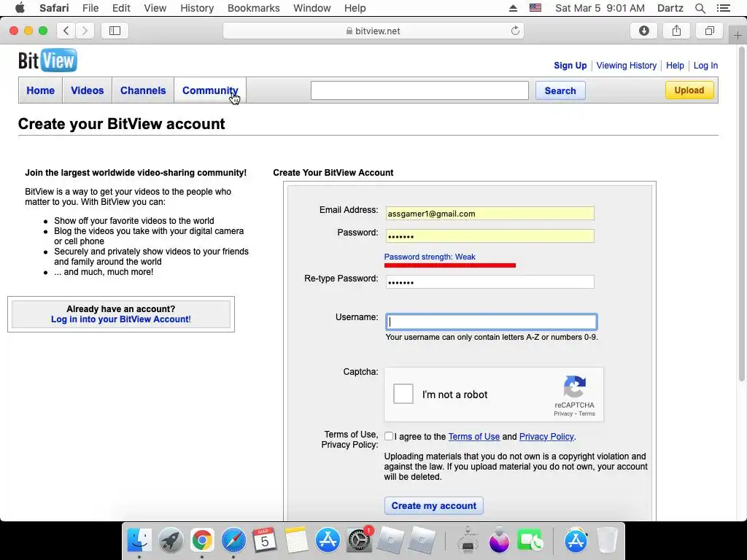
Task: Open the Apple menu
Action: (20, 8)
